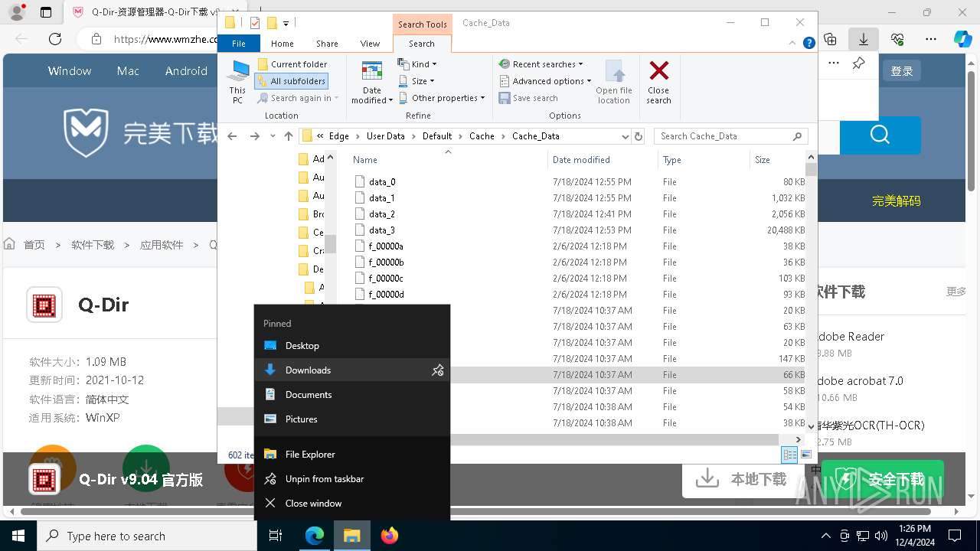
Task: Click the 登录 login button on webpage
Action: pos(902,71)
